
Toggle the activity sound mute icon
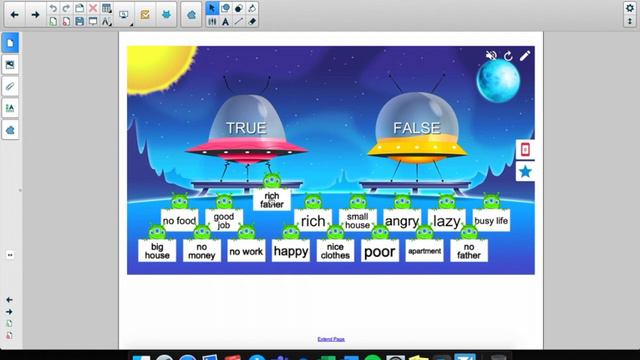click(x=491, y=55)
